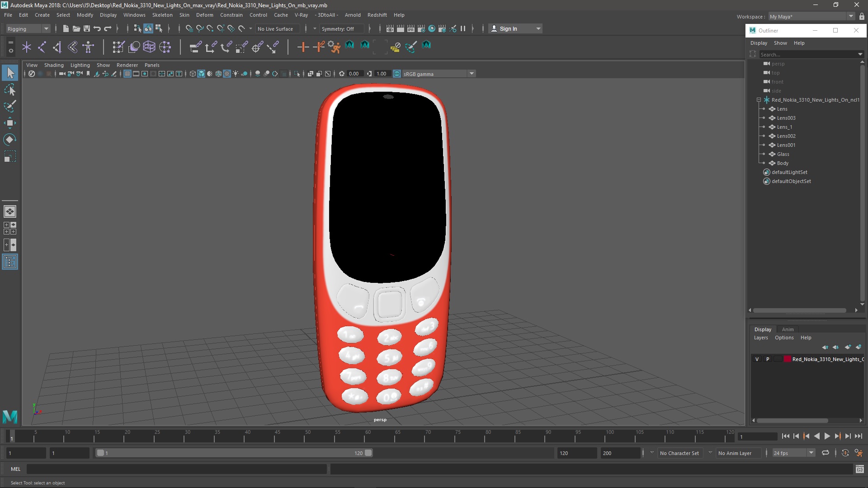The width and height of the screenshot is (868, 488).
Task: Open viewport Shading menu
Action: (54, 65)
